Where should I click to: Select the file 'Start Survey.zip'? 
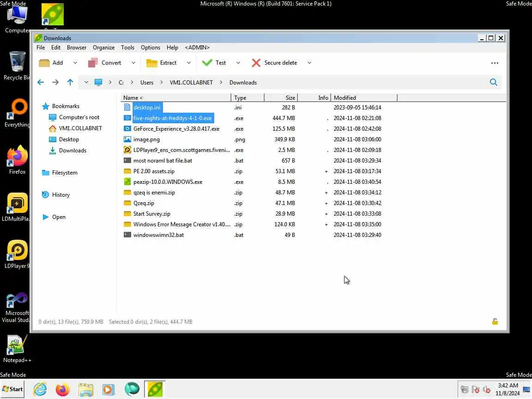click(151, 214)
